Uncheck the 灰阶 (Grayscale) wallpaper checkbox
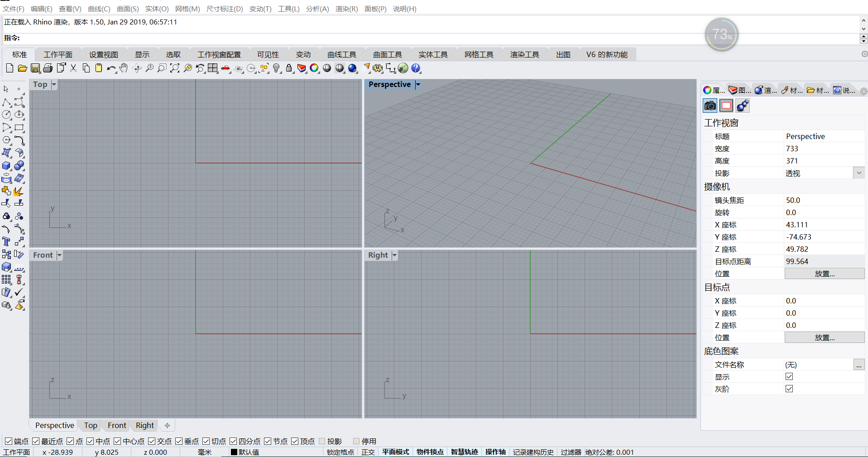This screenshot has width=868, height=457. click(789, 389)
